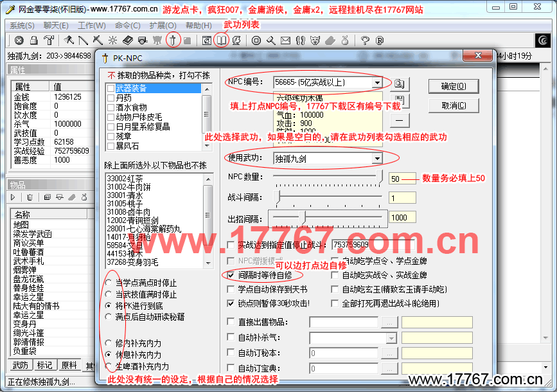
Task: Select the 满点后自动研读秘籍 radio option
Action: coord(109,317)
